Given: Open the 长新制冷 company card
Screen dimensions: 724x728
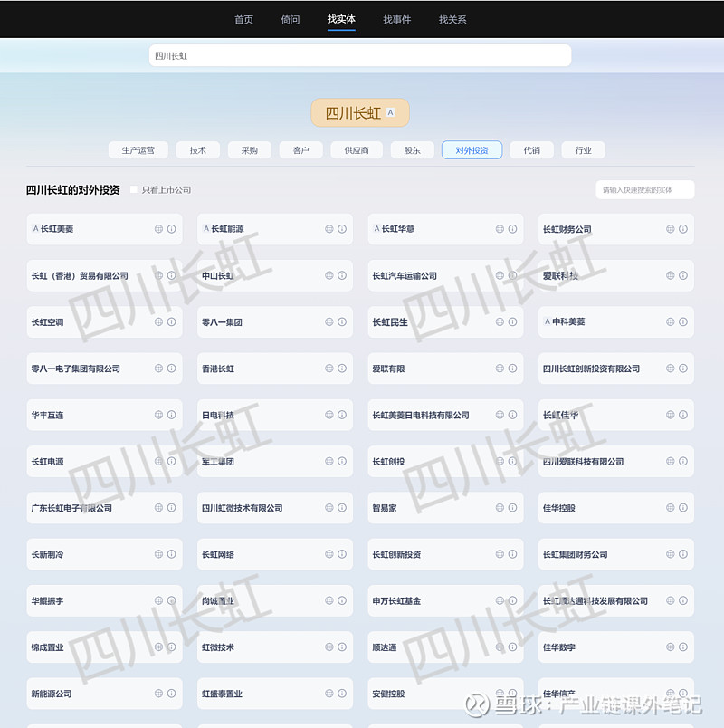Looking at the screenshot, I should [104, 554].
